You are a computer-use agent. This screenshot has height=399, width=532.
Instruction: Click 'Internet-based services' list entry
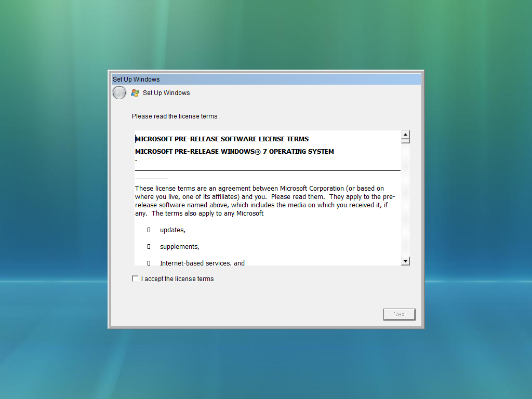(202, 263)
